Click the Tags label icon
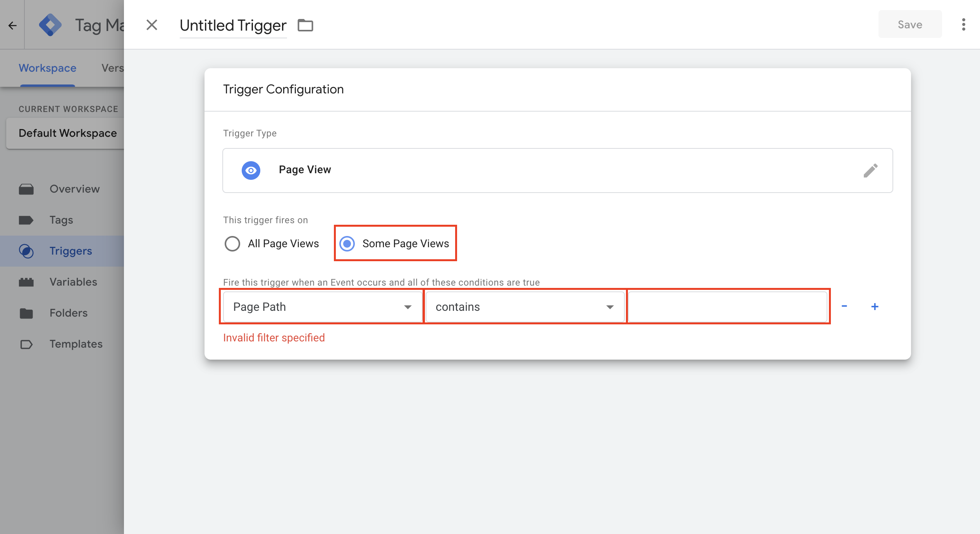Image resolution: width=980 pixels, height=534 pixels. point(26,220)
